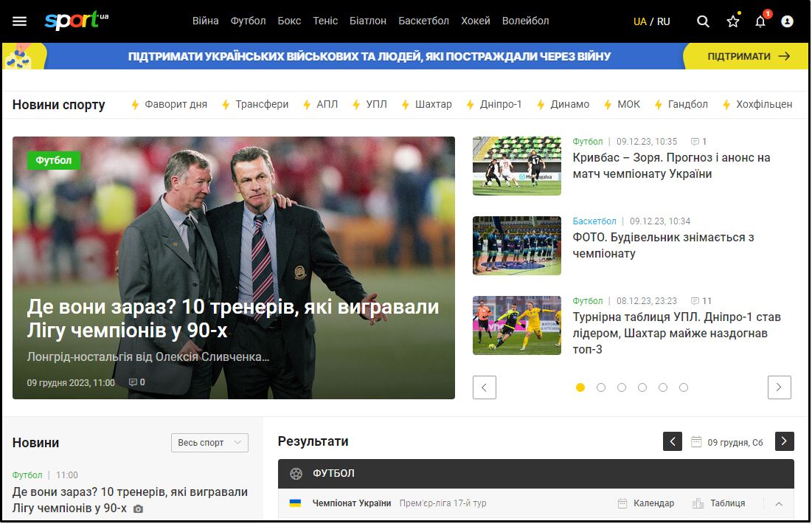The image size is (812, 524).
Task: Switch language to UA
Action: tap(639, 21)
